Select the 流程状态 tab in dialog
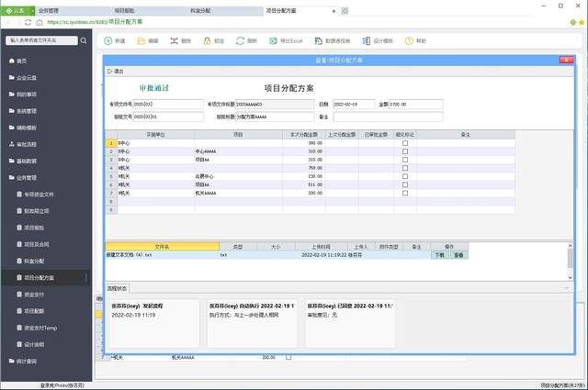This screenshot has width=588, height=390. coord(117,288)
